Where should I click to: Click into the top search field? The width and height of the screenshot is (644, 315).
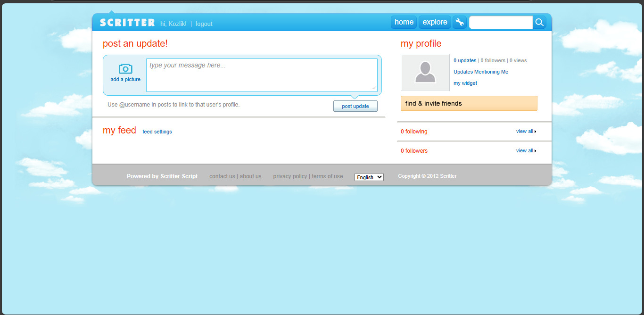pyautogui.click(x=501, y=22)
